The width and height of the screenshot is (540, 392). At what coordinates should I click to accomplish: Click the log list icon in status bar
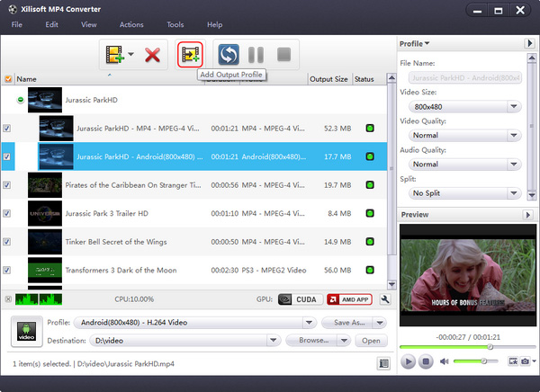[383, 363]
